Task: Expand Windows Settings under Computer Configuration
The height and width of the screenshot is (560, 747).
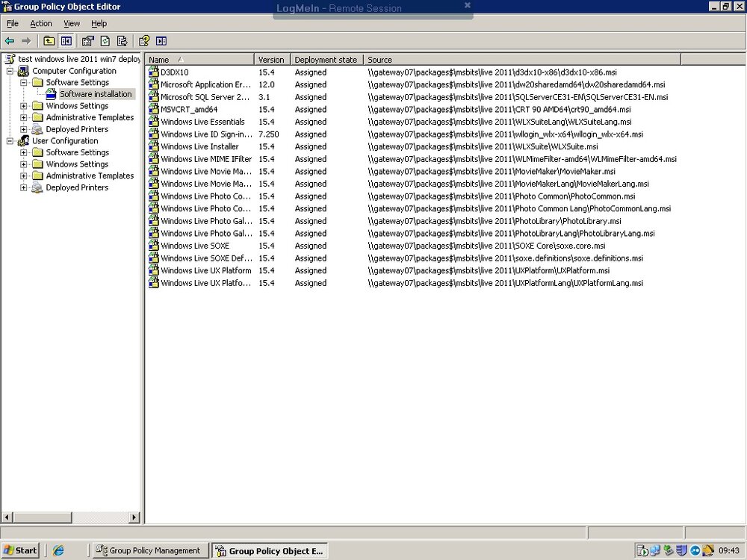Action: click(23, 106)
